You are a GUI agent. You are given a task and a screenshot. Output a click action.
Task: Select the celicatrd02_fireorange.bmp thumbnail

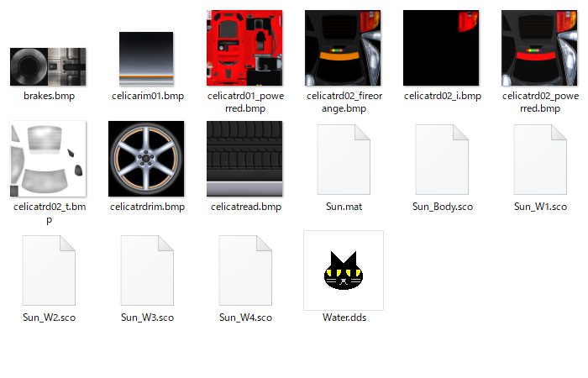[344, 49]
